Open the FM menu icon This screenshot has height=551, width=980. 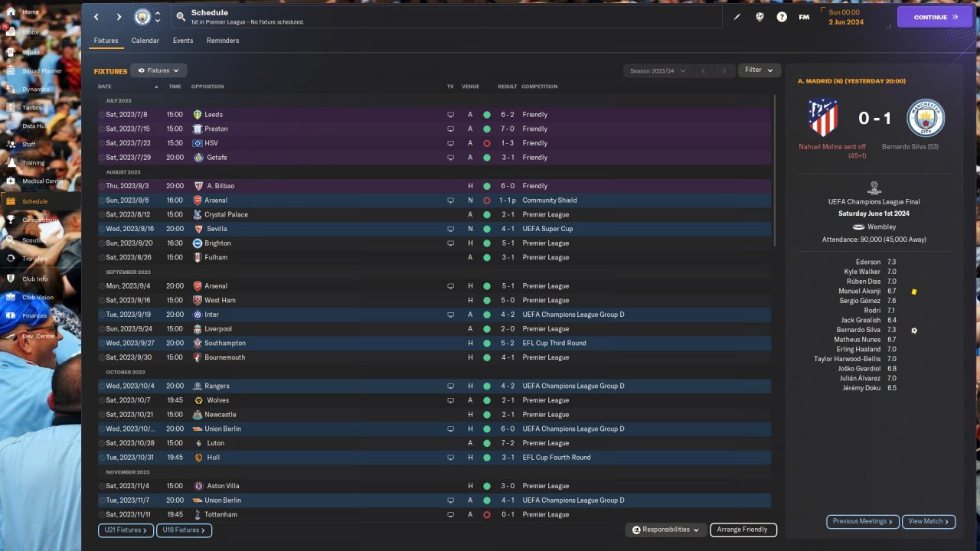pos(804,17)
